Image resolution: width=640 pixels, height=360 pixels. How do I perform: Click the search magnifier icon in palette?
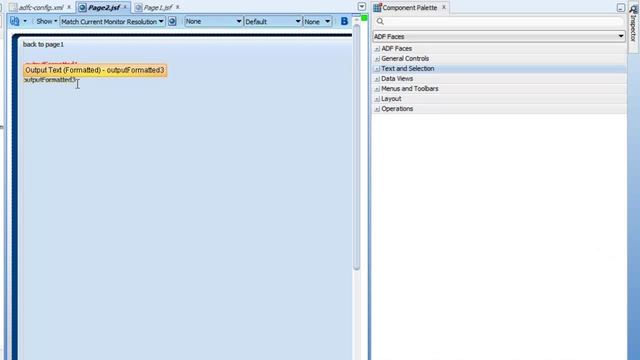pyautogui.click(x=380, y=21)
